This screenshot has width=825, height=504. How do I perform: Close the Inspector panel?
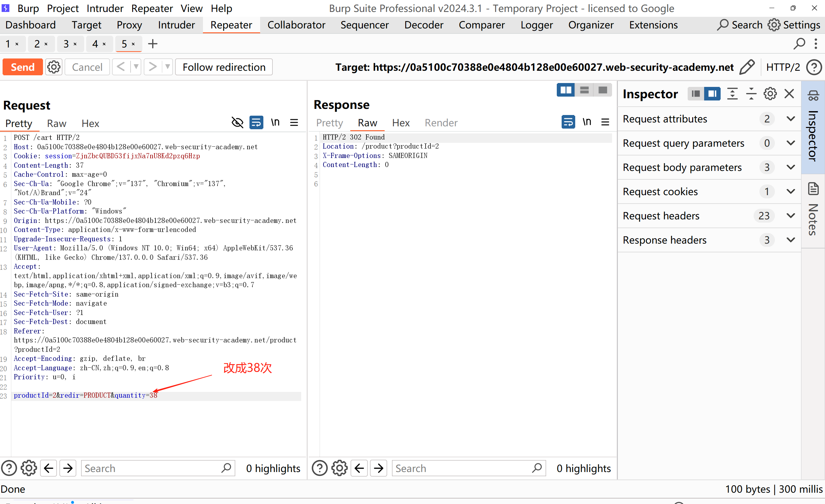(x=789, y=94)
